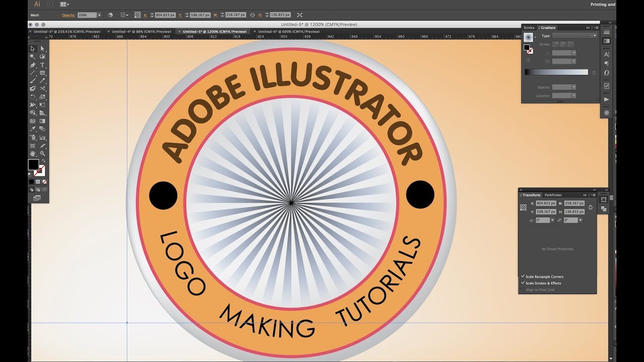
Task: Open the OpenType panel icon in dock
Action: [607, 72]
